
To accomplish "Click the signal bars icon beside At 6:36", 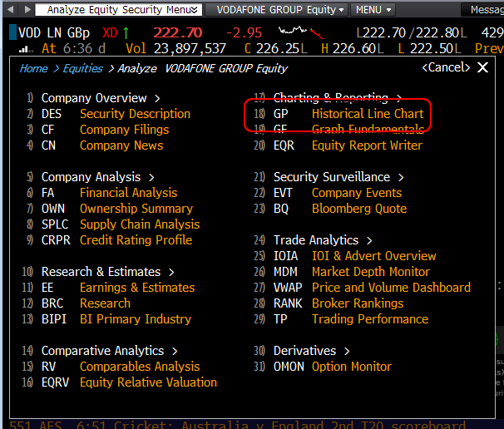I will click(26, 49).
